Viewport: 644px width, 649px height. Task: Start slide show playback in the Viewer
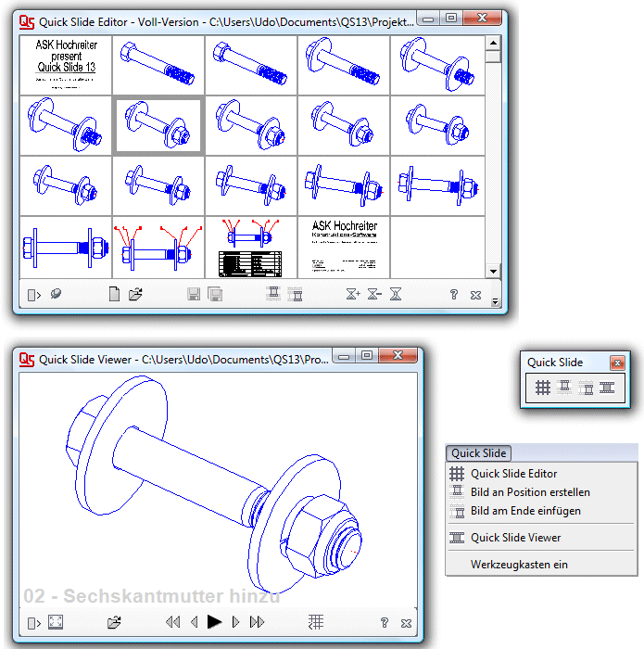point(214,622)
